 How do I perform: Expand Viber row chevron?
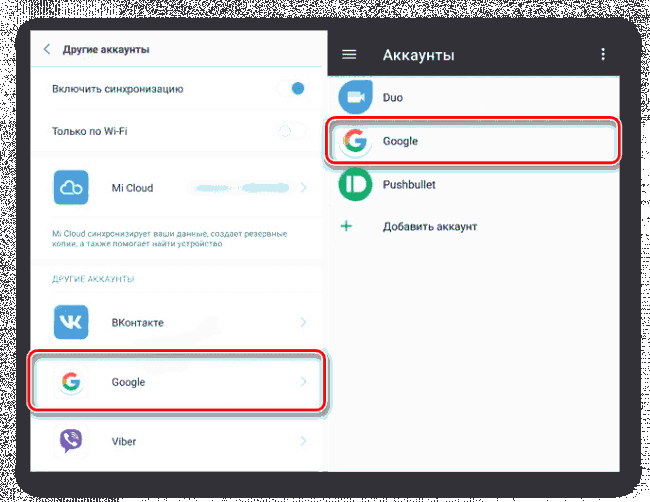303,441
